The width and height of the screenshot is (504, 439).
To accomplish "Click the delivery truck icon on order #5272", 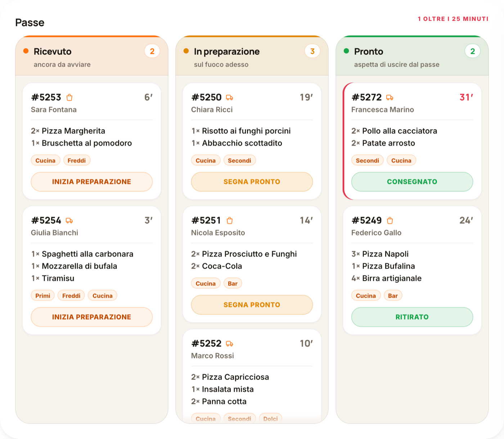I will click(390, 98).
